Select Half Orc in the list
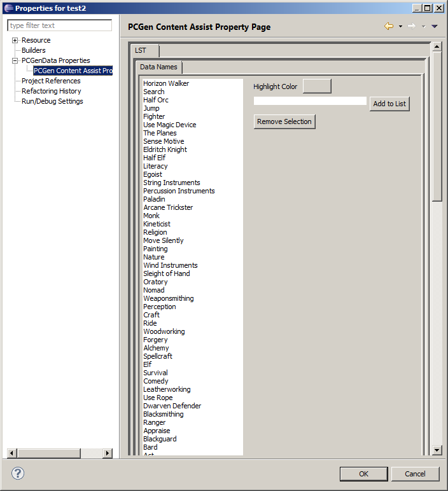Viewport: 448px width, 491px height. (x=156, y=100)
